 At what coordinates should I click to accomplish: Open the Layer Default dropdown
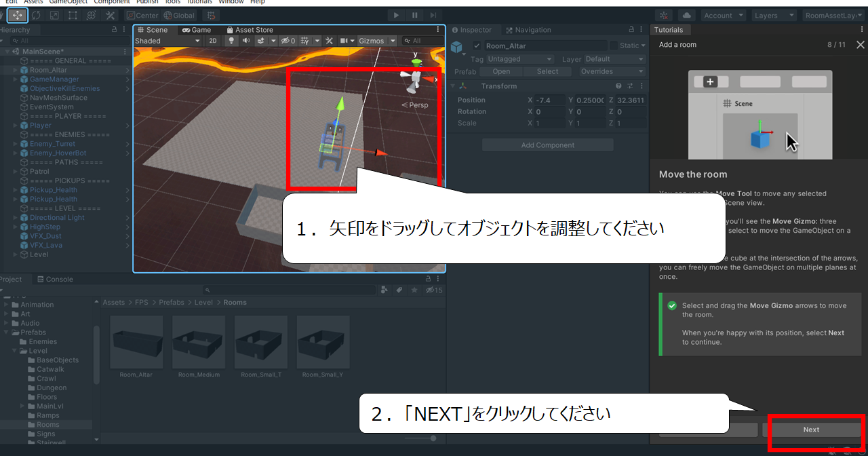tap(614, 59)
